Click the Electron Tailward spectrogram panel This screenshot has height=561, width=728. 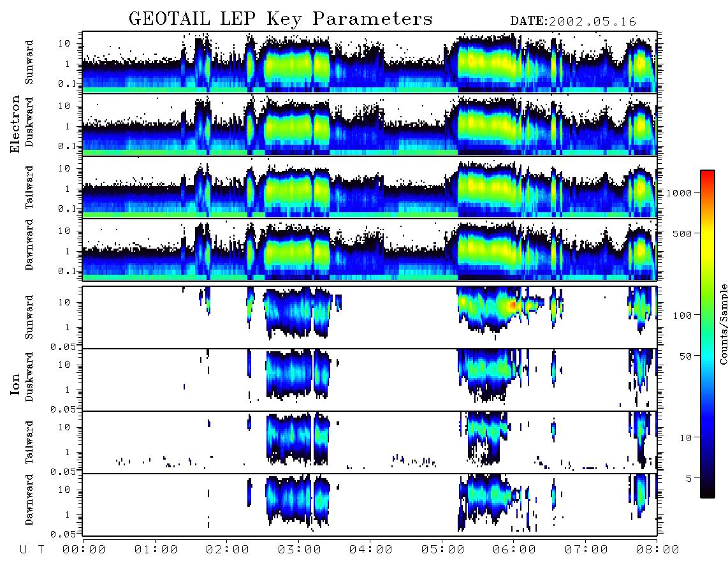click(370, 187)
